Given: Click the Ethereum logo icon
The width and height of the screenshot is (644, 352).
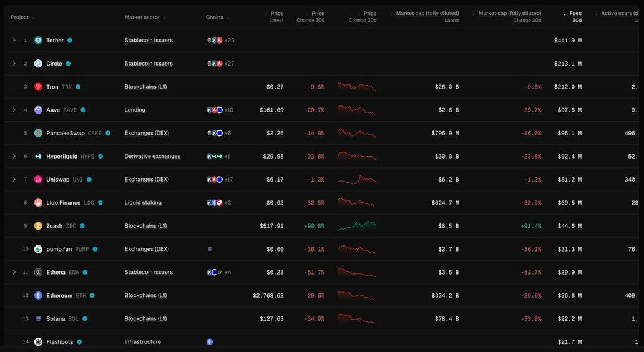Looking at the screenshot, I should (39, 295).
